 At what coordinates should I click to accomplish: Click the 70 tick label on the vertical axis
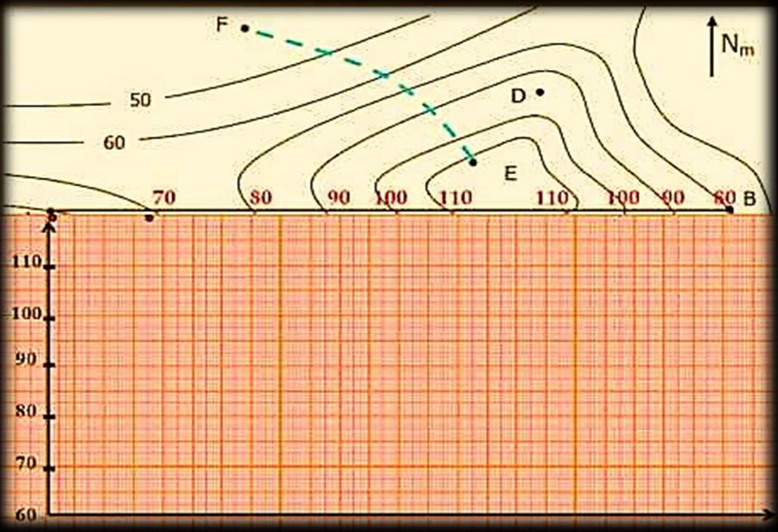(27, 466)
